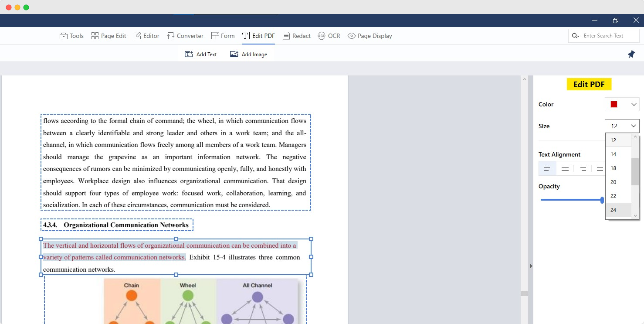This screenshot has height=324, width=644.
Task: Click the Chain network diagram
Action: pos(132,302)
